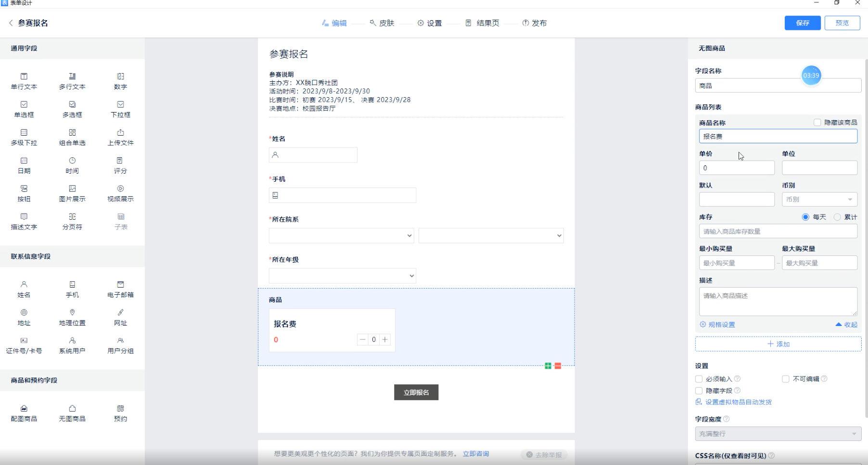Image resolution: width=868 pixels, height=465 pixels.
Task: Click the unit price input field (单价)
Action: pyautogui.click(x=736, y=168)
